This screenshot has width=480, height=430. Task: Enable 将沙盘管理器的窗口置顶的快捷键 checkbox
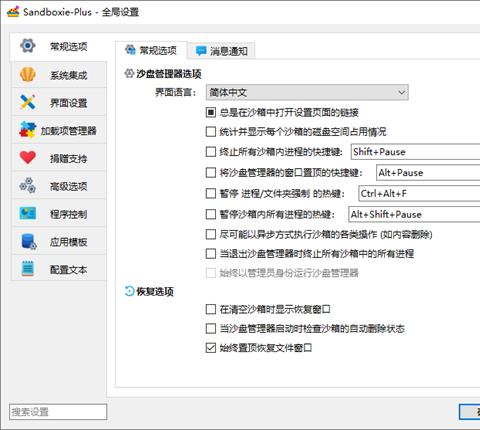[x=211, y=173]
